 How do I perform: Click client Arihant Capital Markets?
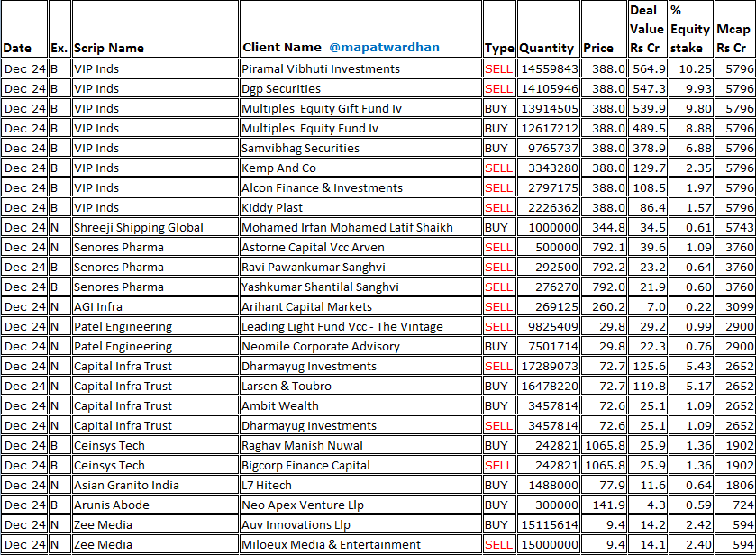(306, 306)
